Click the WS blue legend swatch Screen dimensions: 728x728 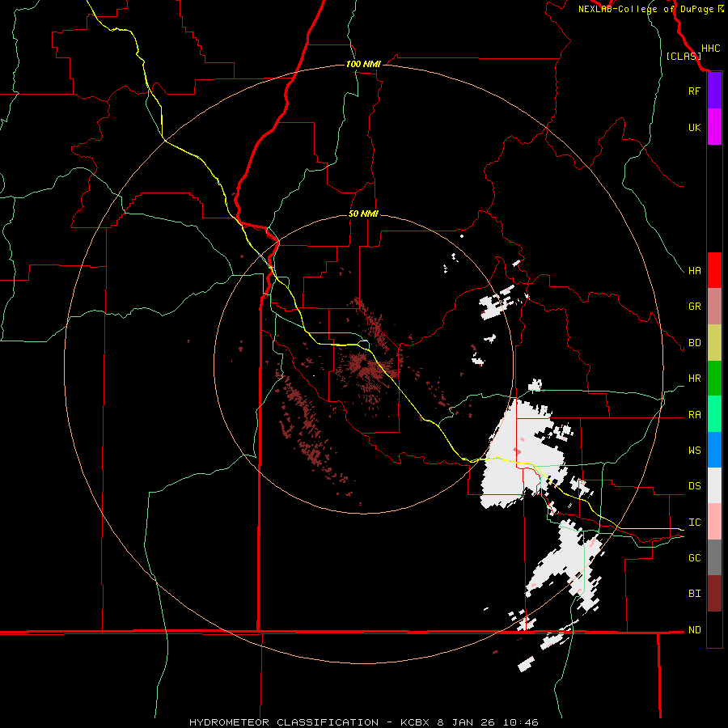click(x=714, y=450)
